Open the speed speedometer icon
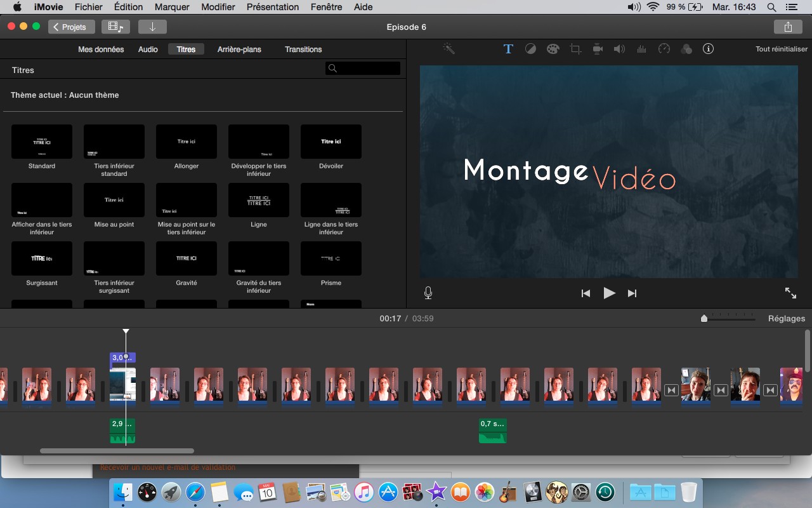The image size is (812, 508). click(x=664, y=49)
